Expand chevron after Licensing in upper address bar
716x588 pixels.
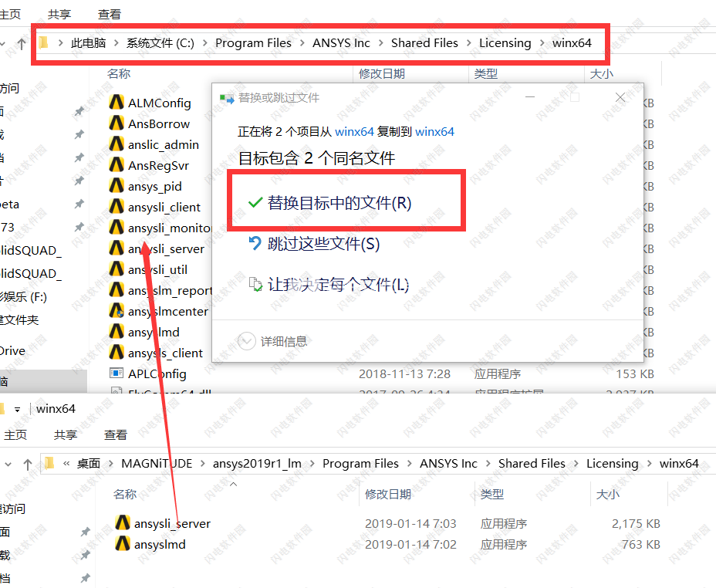point(542,43)
